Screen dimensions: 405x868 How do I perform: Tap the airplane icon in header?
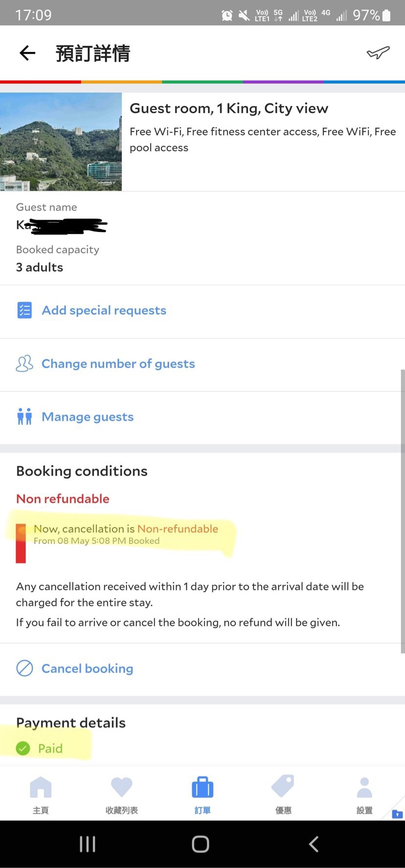pyautogui.click(x=378, y=53)
